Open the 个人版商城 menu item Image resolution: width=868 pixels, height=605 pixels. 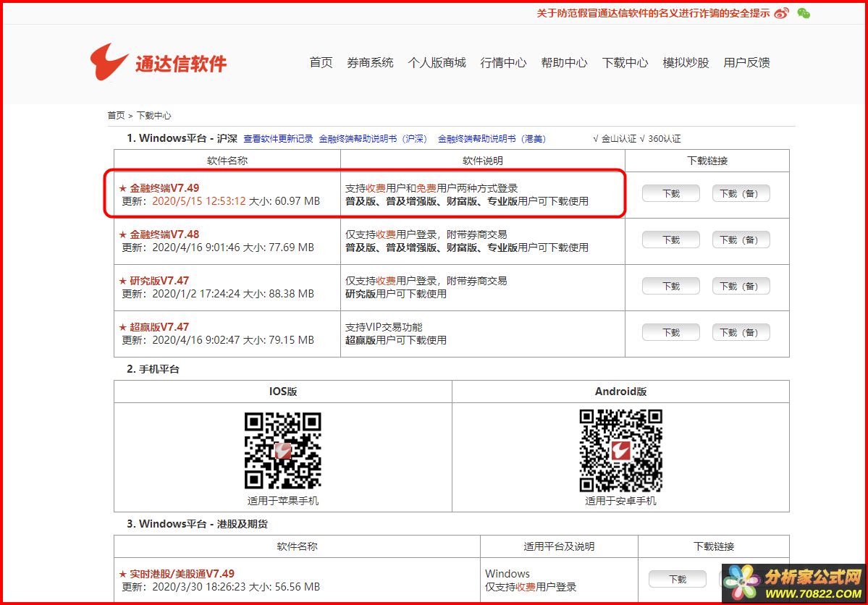click(x=437, y=62)
